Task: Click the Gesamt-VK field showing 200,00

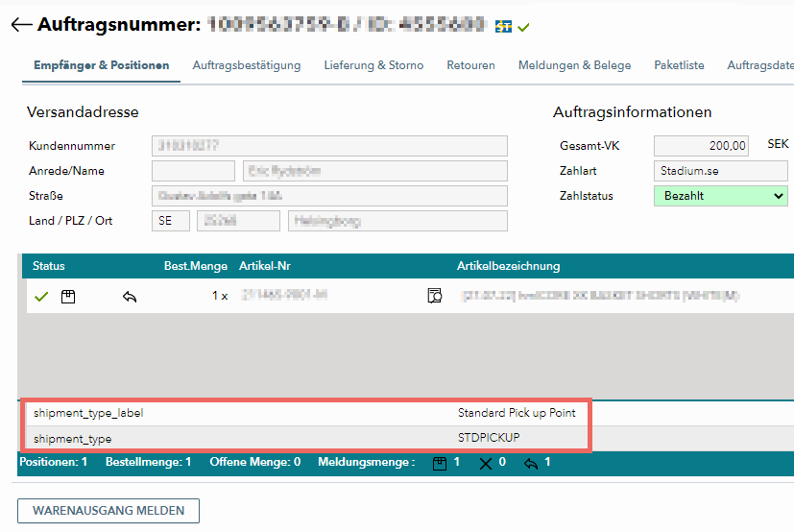Action: (701, 146)
